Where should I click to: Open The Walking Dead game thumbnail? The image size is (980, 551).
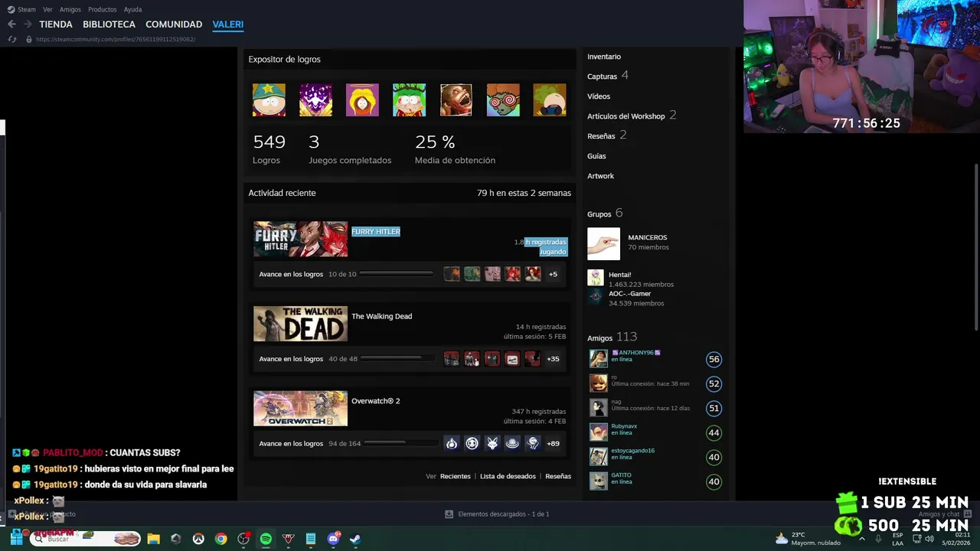click(x=300, y=324)
